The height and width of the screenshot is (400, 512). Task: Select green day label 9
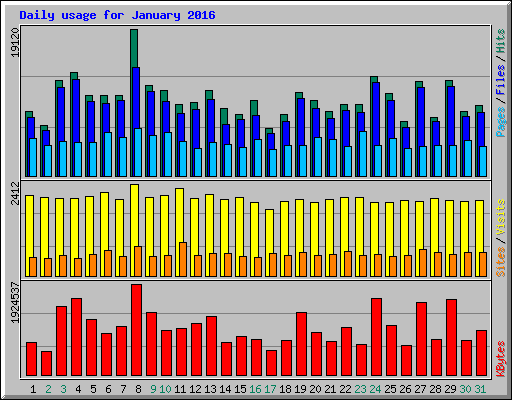(x=153, y=389)
